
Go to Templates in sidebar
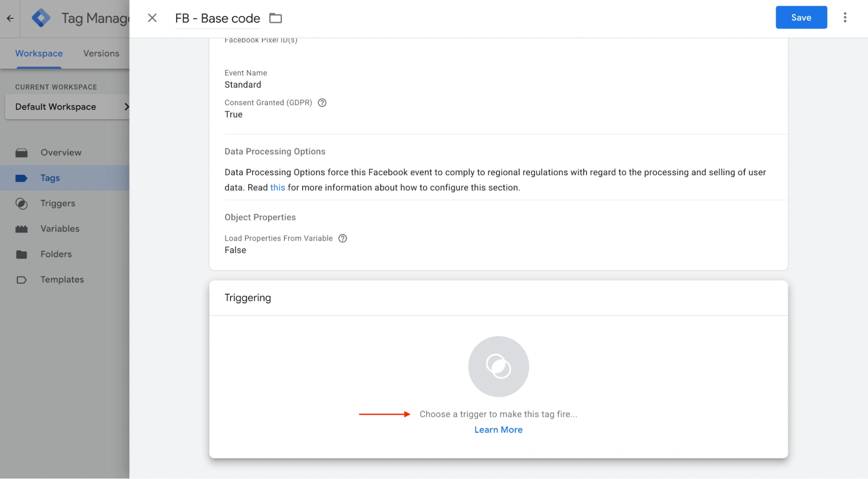[62, 279]
